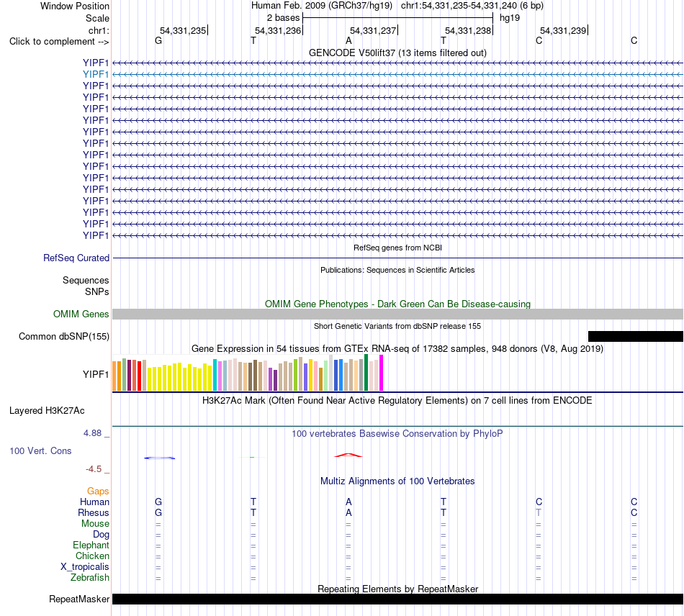
Task: Open 'Multiz Alignments of 100 Vertebrates' title
Action: click(397, 481)
